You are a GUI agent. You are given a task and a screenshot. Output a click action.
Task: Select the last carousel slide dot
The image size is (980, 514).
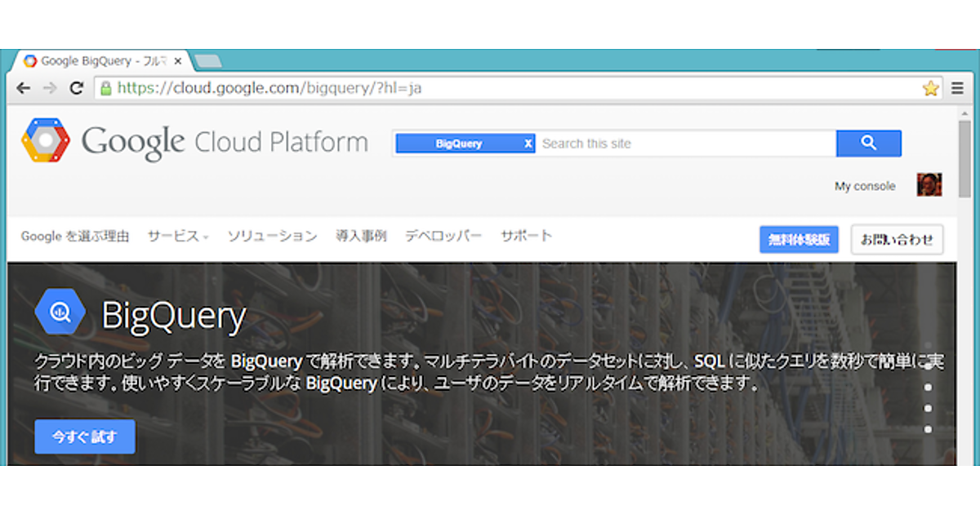[x=928, y=429]
